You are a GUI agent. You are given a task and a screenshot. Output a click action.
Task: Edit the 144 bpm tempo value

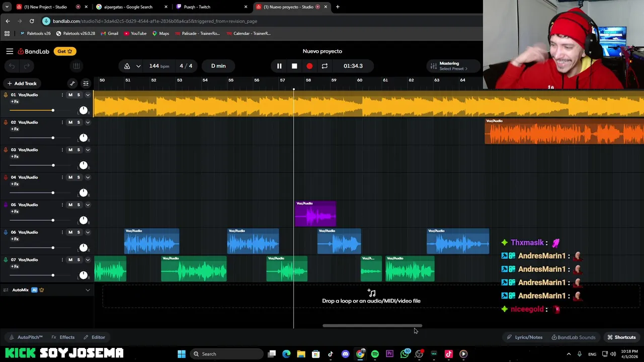pos(159,66)
